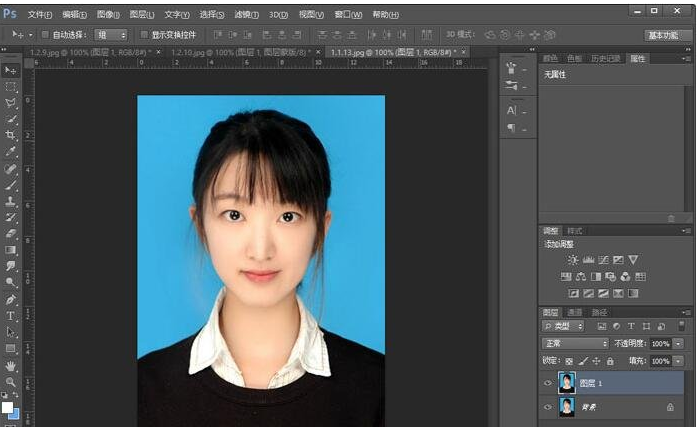The height and width of the screenshot is (427, 697).
Task: Select the Zoom magnifier tool
Action: pos(11,382)
